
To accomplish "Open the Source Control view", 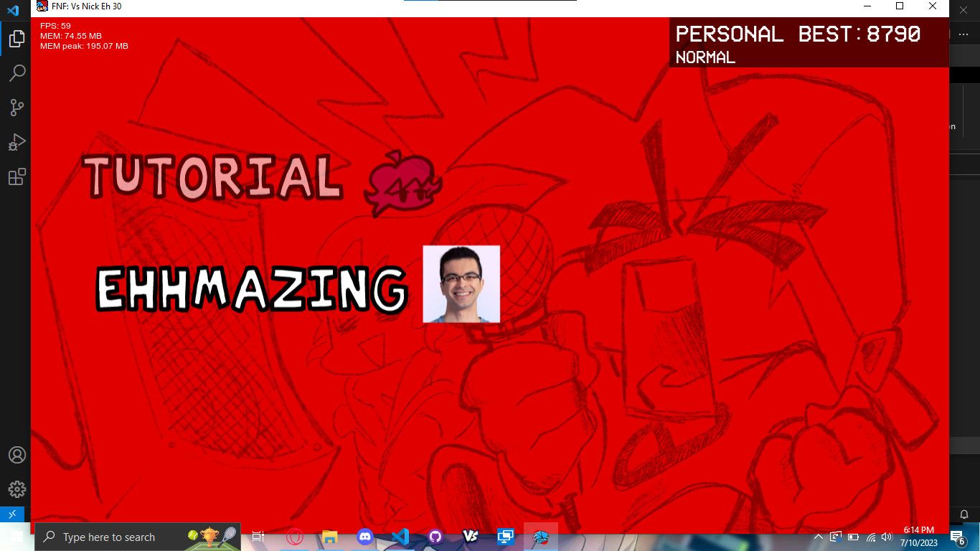I will [x=17, y=108].
